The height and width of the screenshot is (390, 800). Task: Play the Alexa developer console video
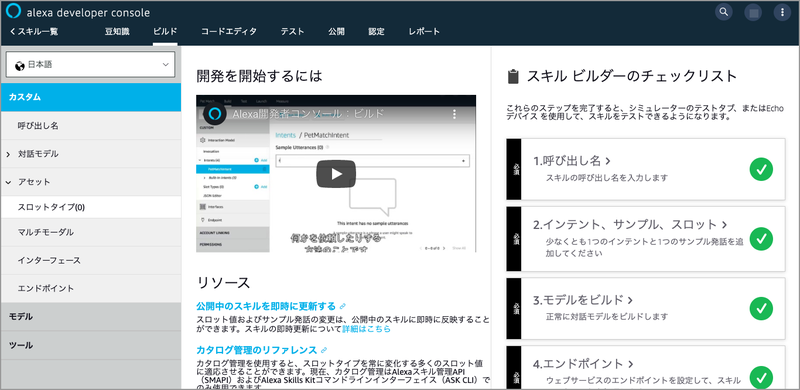(x=336, y=174)
